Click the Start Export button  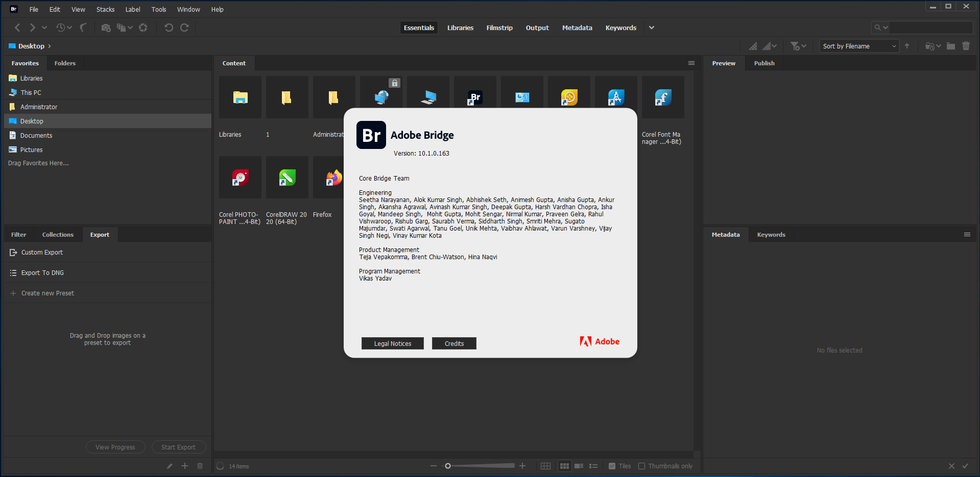pos(179,447)
